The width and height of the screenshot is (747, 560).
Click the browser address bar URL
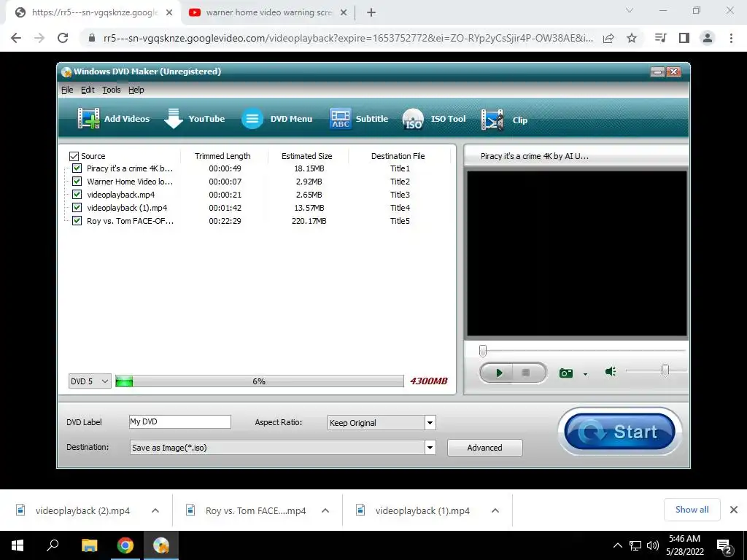[x=348, y=38]
